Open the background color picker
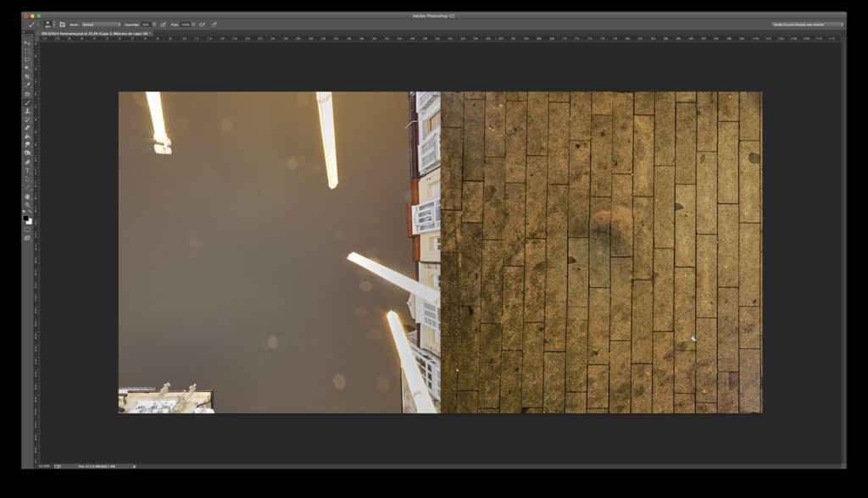The height and width of the screenshot is (498, 868). point(30,222)
